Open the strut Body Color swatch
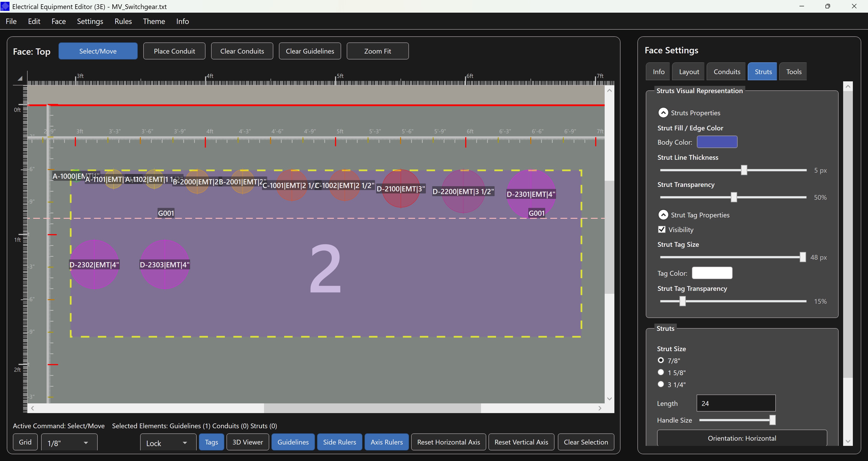The height and width of the screenshot is (461, 868). tap(717, 142)
